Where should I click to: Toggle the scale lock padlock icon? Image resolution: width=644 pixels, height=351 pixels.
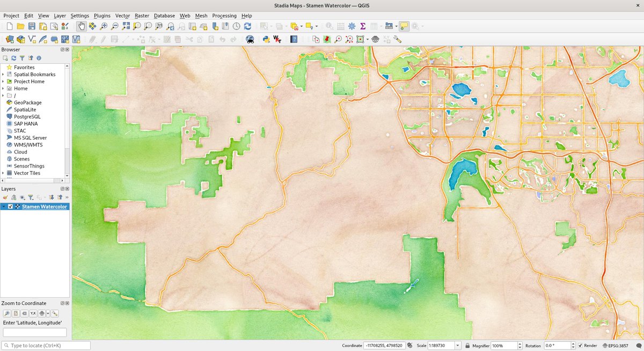pos(467,346)
